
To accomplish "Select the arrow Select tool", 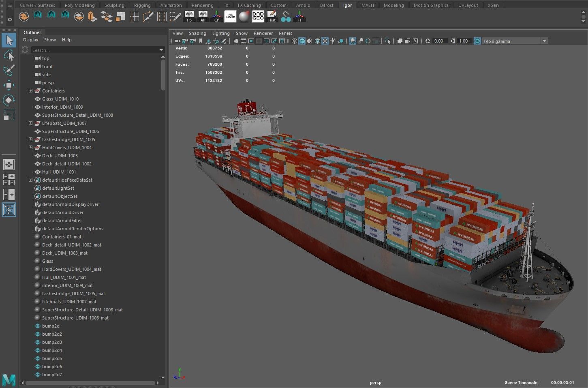I will coord(9,41).
